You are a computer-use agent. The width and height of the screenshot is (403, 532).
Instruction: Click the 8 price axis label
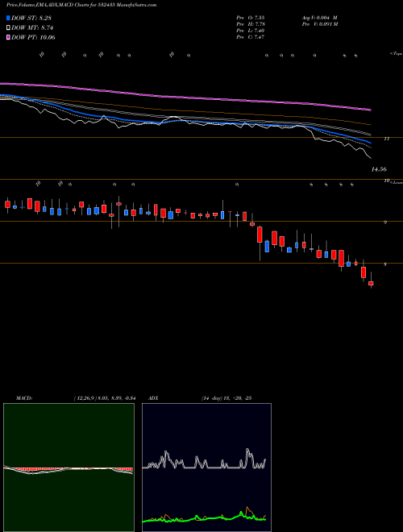pos(385,264)
